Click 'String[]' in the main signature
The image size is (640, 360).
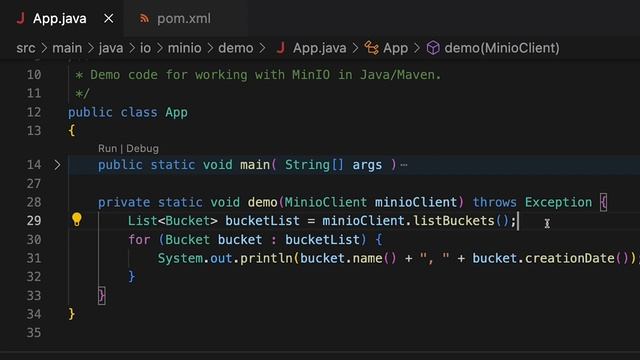pyautogui.click(x=314, y=165)
